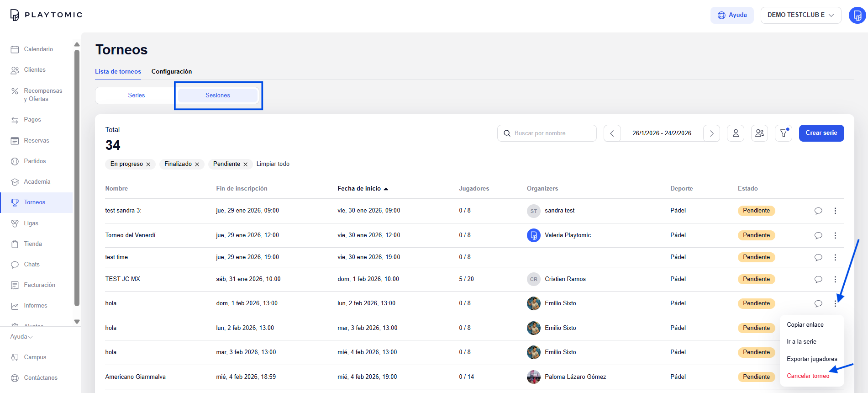Select Cancelar torneo in context menu

808,376
